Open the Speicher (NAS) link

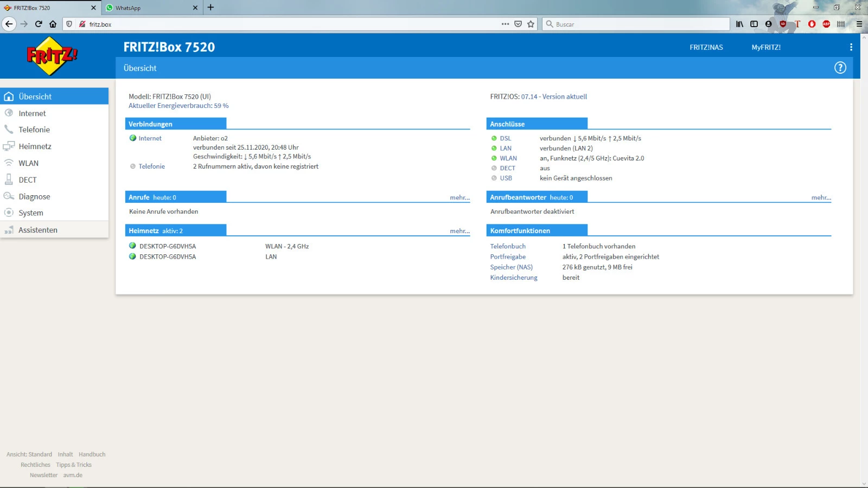coord(512,267)
